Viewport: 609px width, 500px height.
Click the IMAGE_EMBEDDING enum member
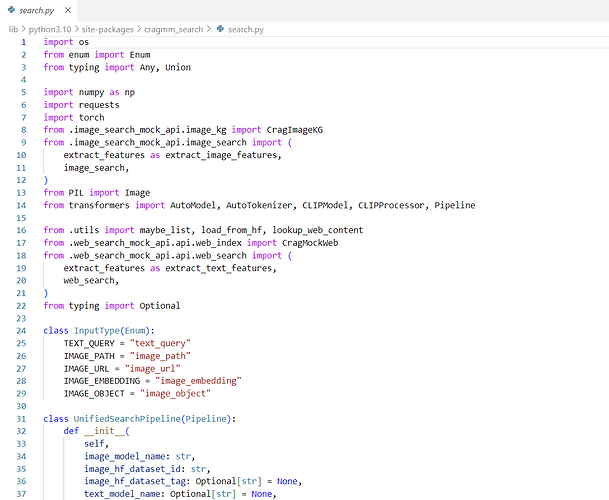point(102,381)
